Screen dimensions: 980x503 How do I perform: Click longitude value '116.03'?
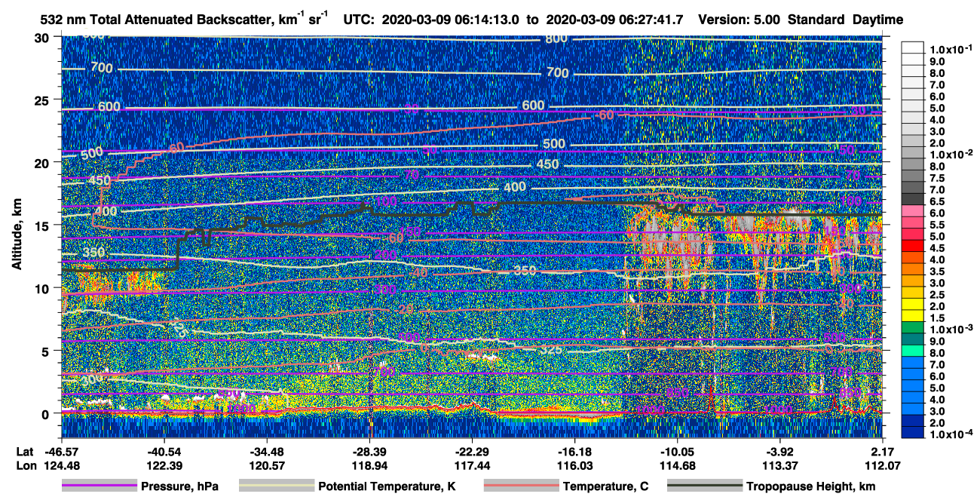(574, 465)
